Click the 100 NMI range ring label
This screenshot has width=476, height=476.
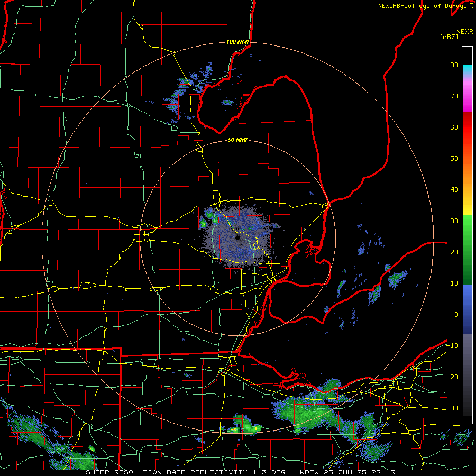point(237,42)
